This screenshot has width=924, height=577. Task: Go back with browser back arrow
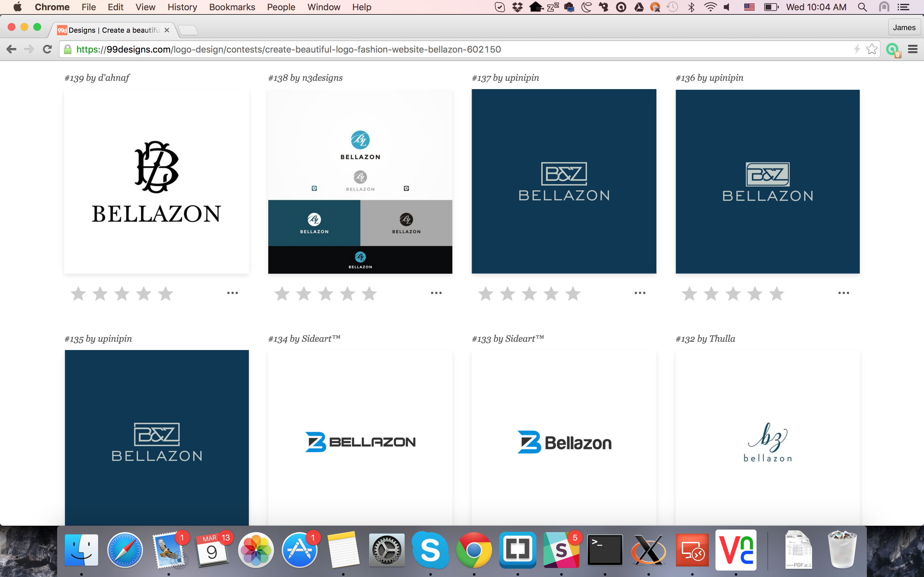point(12,49)
